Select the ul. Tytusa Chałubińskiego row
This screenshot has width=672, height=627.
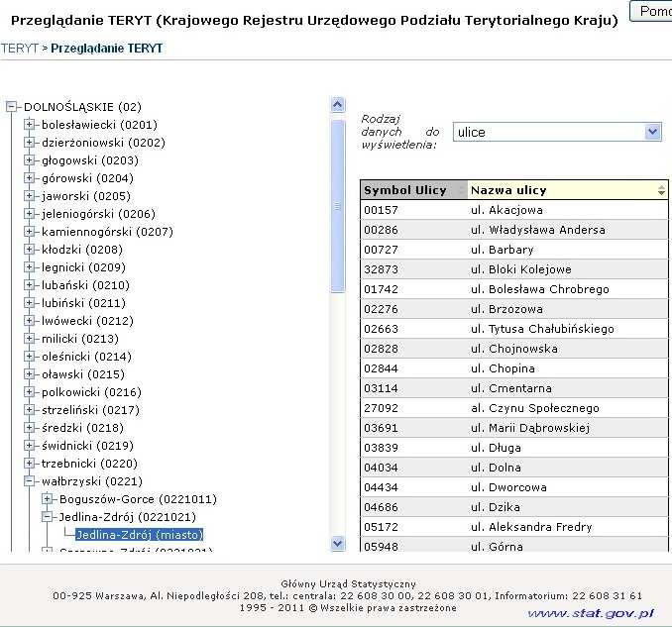tap(514, 329)
